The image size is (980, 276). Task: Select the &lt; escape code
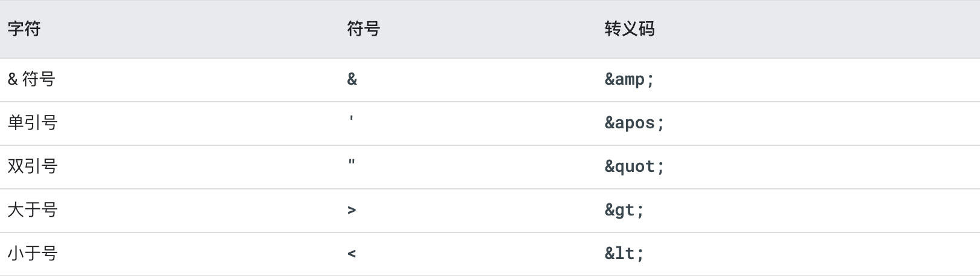(625, 254)
